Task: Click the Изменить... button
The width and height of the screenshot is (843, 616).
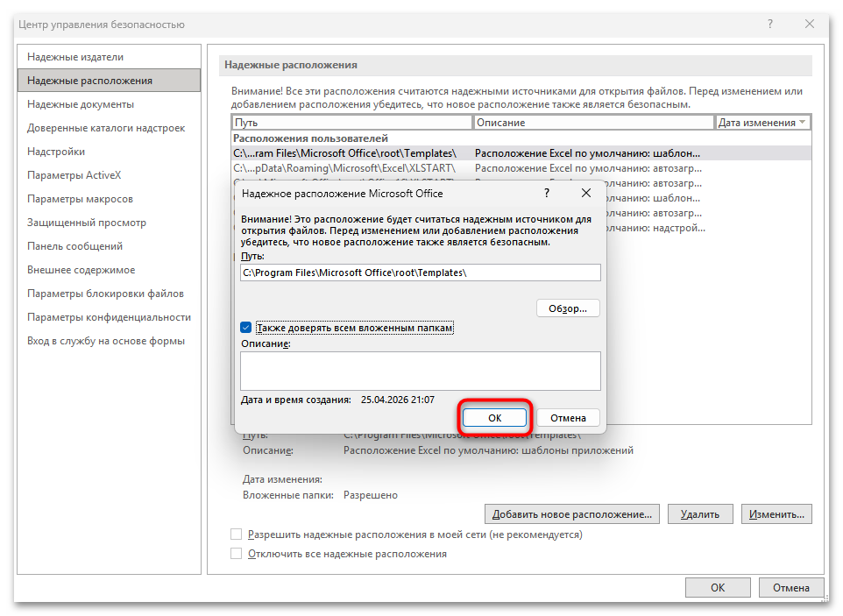Action: coord(776,513)
